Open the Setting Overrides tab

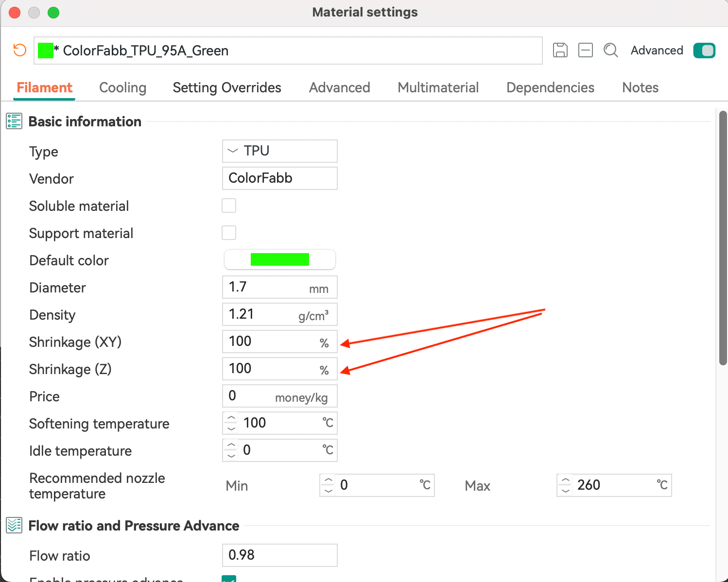coord(227,87)
